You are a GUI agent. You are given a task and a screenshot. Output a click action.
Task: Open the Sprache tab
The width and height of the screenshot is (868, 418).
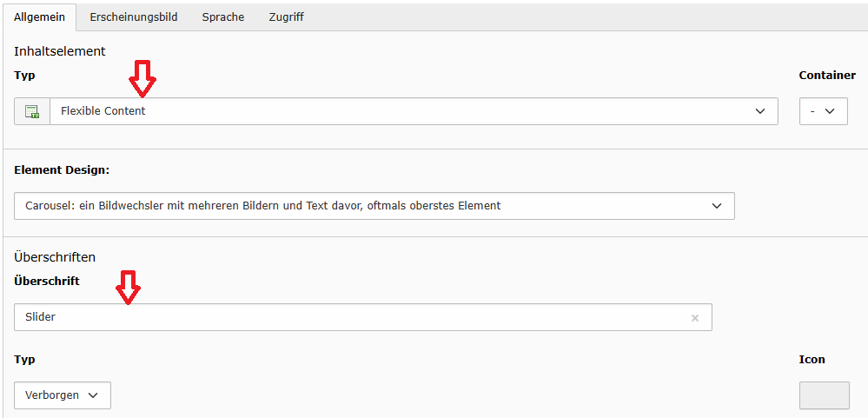coord(223,17)
